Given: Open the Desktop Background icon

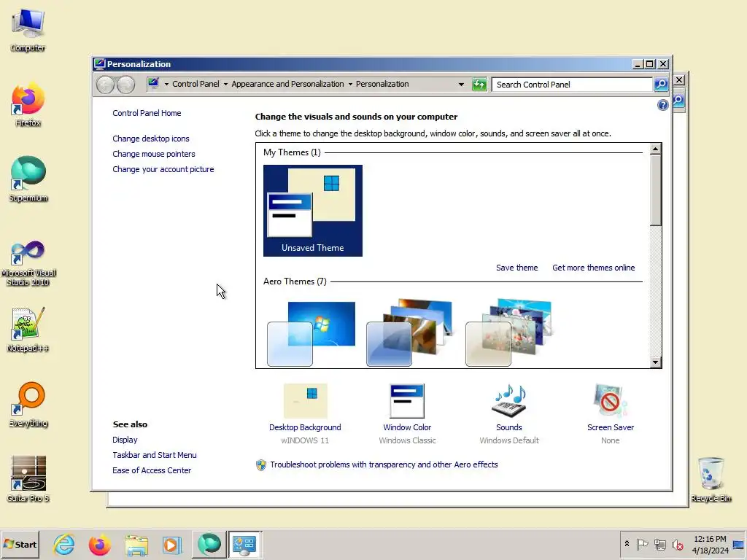Looking at the screenshot, I should click(x=306, y=400).
